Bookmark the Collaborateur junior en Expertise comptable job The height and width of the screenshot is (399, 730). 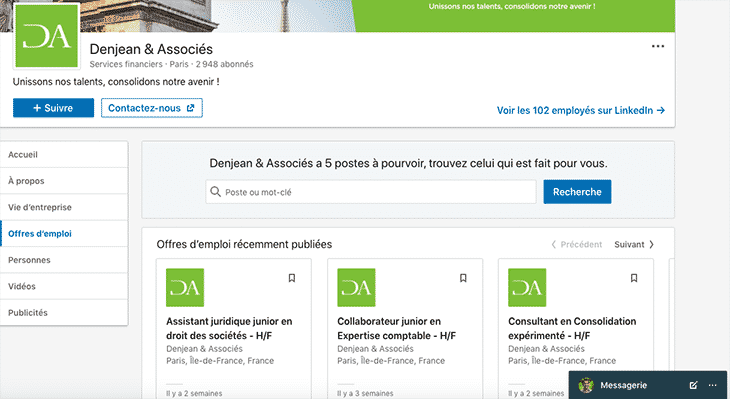[463, 278]
